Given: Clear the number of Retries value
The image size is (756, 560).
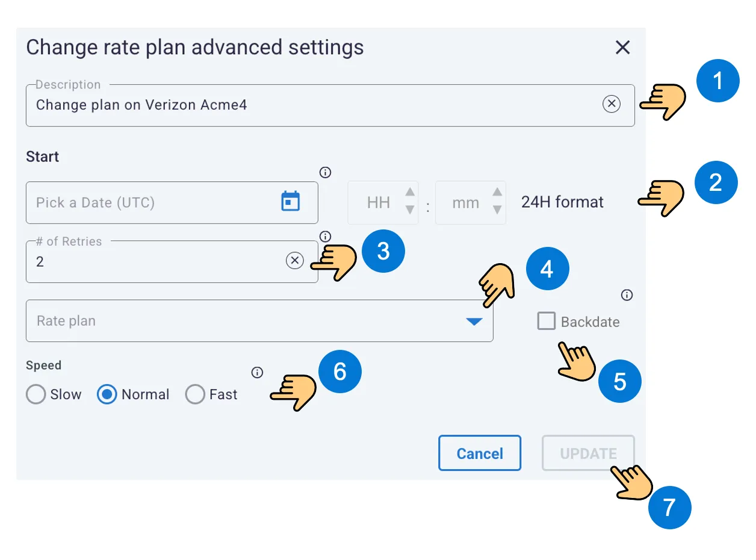Looking at the screenshot, I should (294, 261).
